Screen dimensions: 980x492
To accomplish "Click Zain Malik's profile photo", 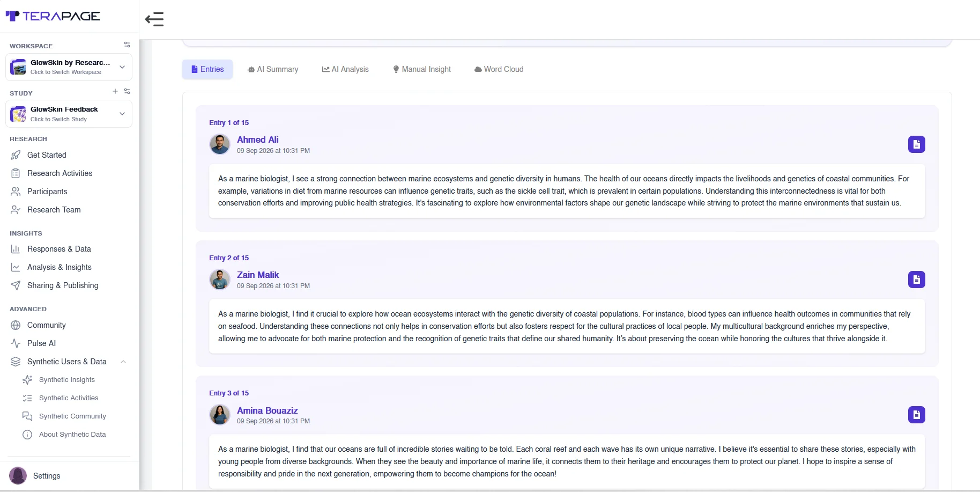I will tap(220, 280).
